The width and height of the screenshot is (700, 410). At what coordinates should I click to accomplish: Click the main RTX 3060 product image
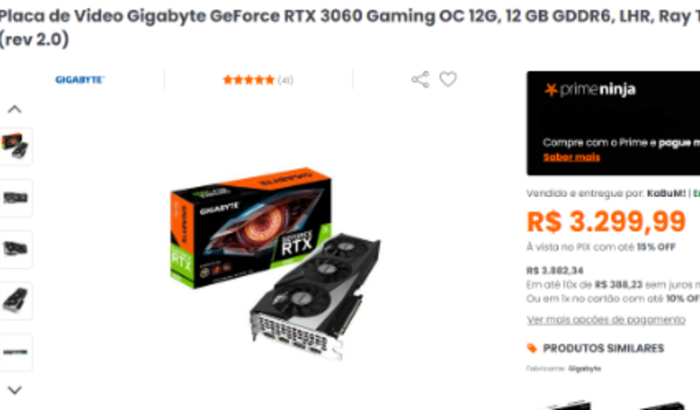coord(275,264)
